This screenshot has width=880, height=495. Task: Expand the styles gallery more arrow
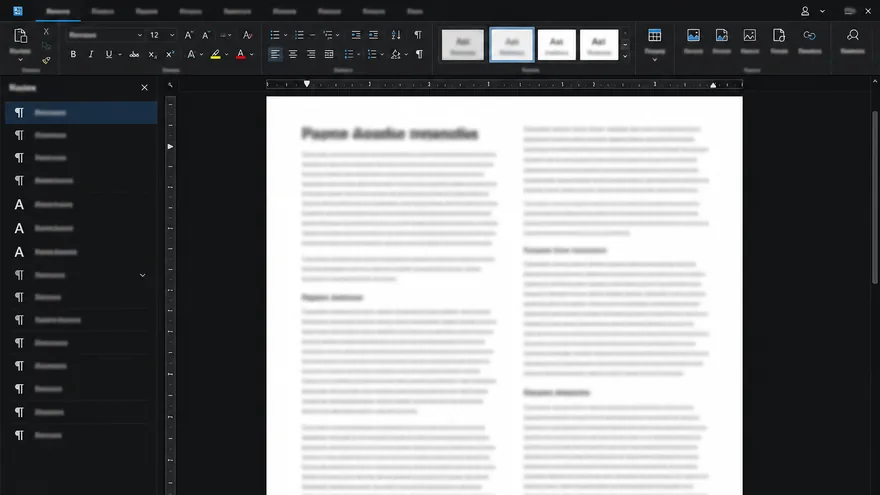tap(625, 56)
